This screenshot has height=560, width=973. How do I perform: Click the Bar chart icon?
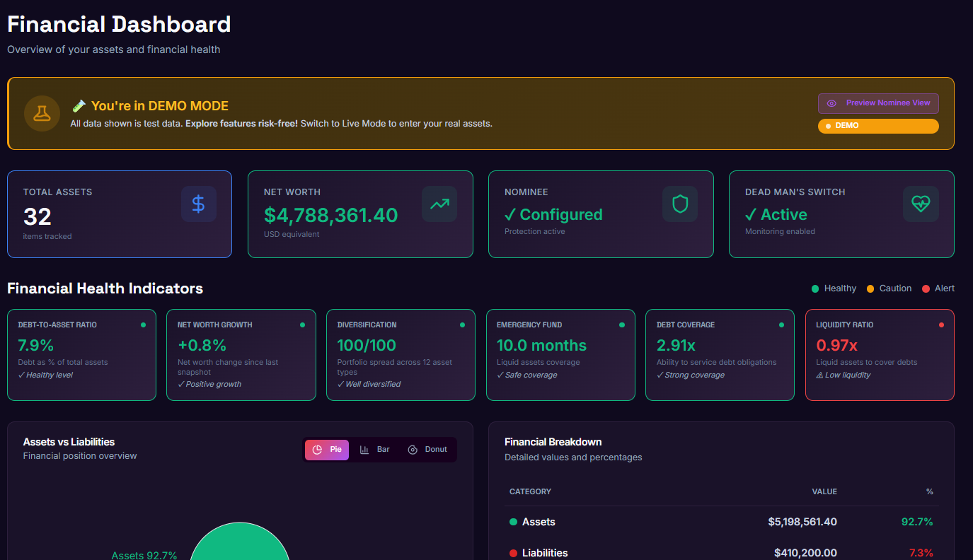(364, 449)
